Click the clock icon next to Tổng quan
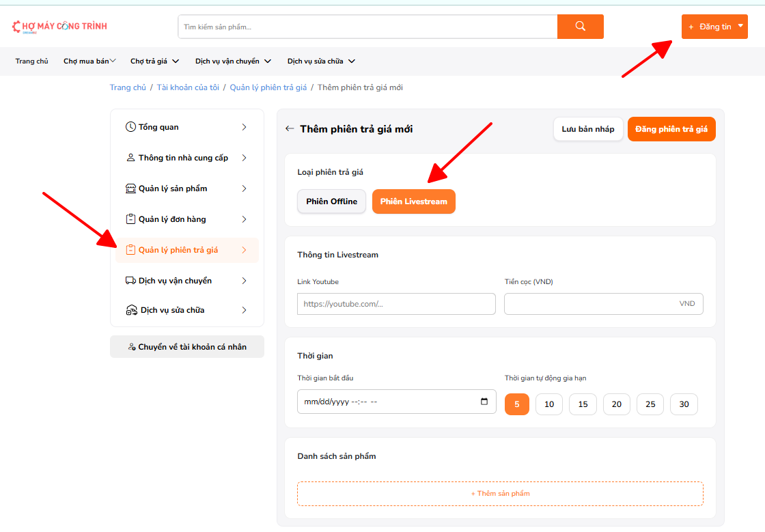 click(130, 127)
